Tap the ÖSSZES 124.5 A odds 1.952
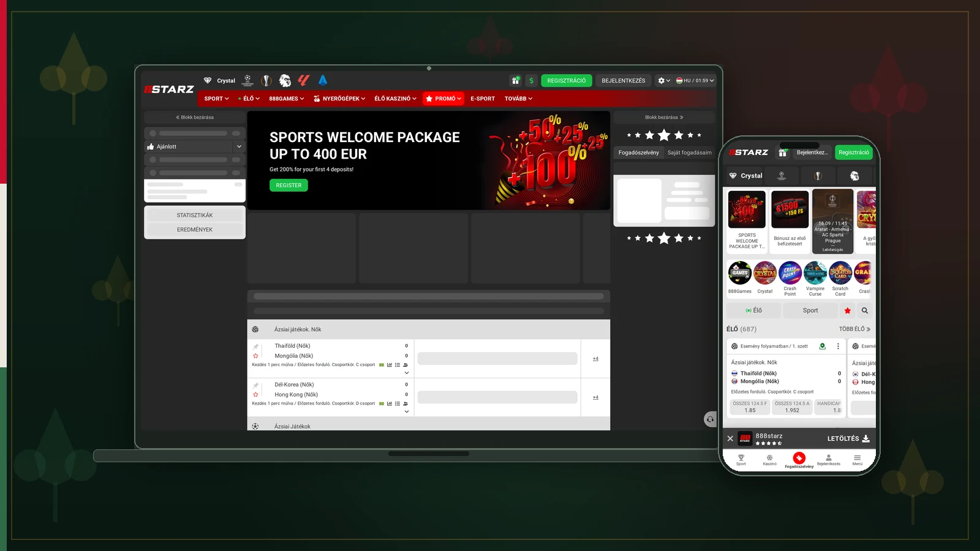 click(793, 407)
